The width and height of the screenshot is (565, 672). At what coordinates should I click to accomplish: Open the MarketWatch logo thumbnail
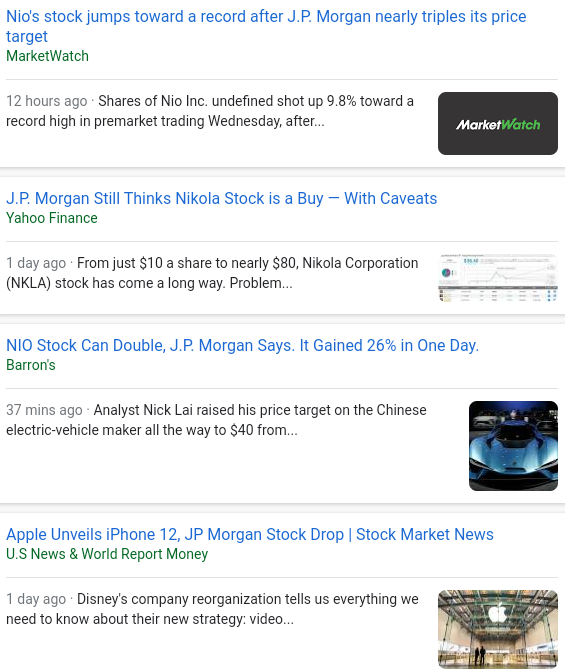click(498, 123)
